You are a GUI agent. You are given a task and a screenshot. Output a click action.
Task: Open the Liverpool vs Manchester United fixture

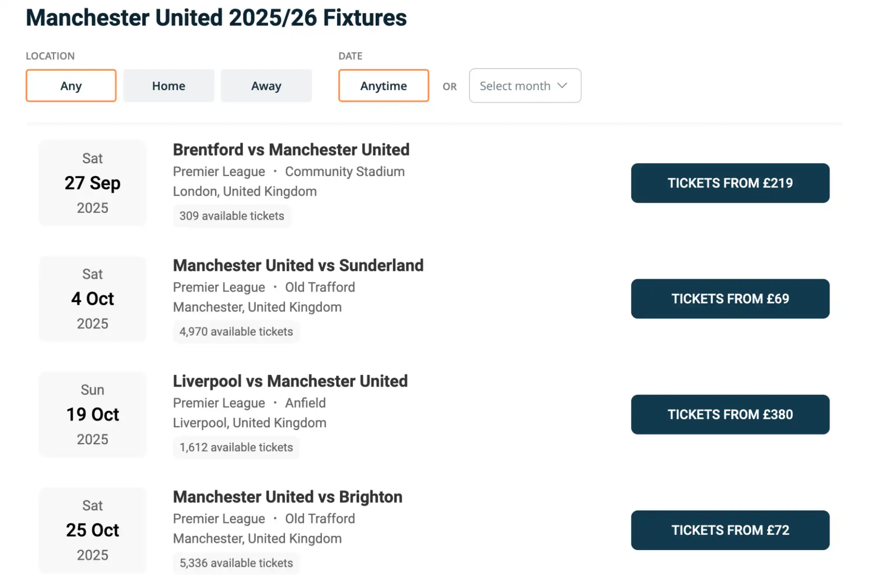(290, 381)
